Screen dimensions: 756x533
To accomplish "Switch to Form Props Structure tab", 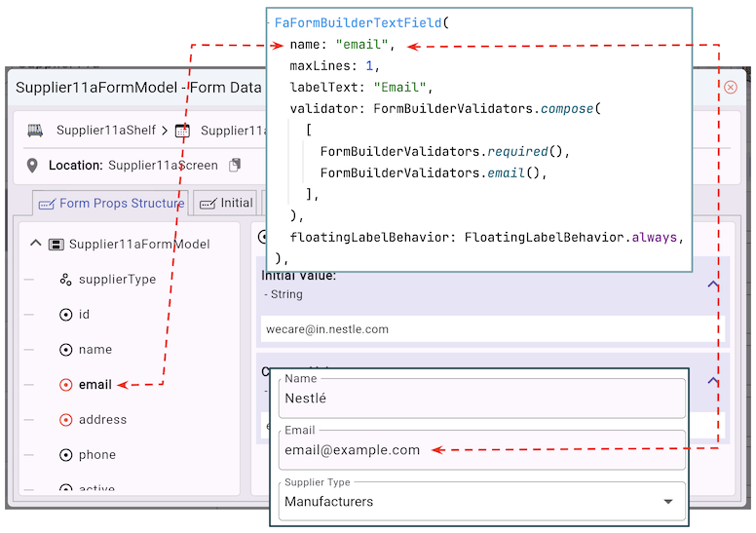I will (x=109, y=204).
